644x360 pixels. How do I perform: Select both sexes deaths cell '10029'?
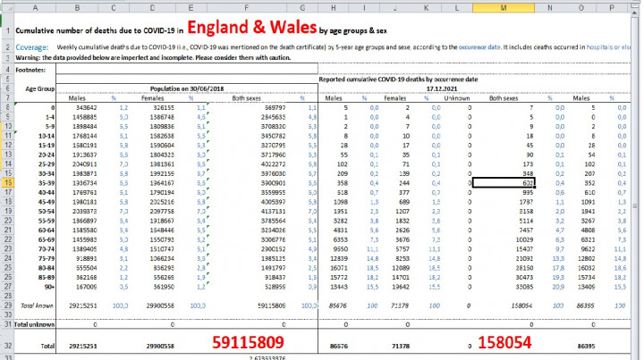(x=503, y=239)
